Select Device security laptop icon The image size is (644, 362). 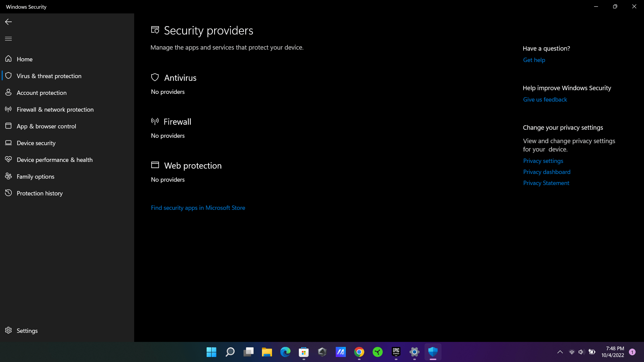point(8,143)
